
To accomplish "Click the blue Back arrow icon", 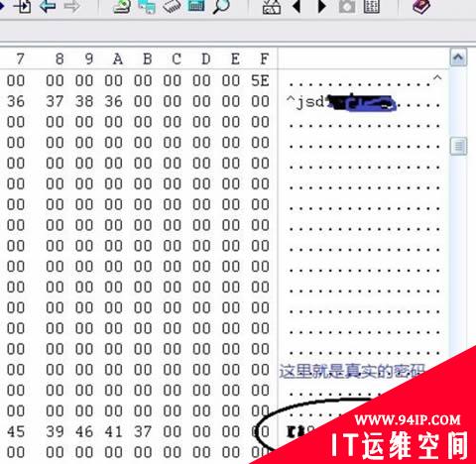I will point(48,6).
